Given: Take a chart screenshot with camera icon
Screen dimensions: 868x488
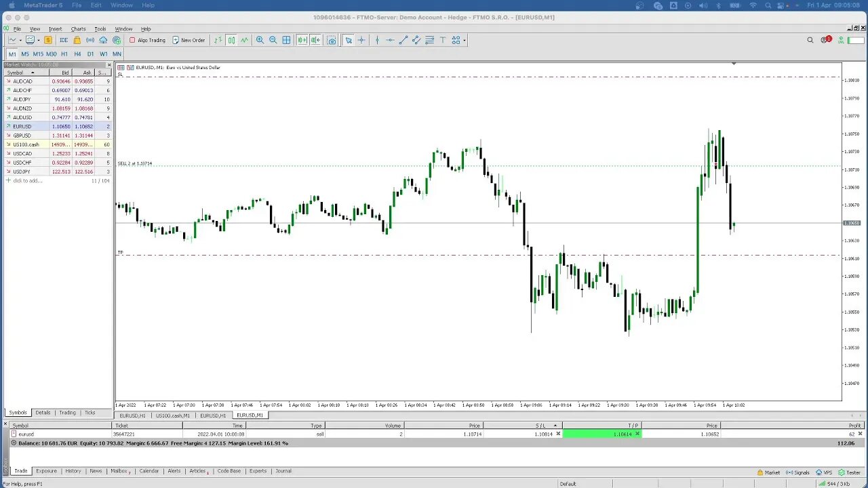Looking at the screenshot, I should 332,40.
